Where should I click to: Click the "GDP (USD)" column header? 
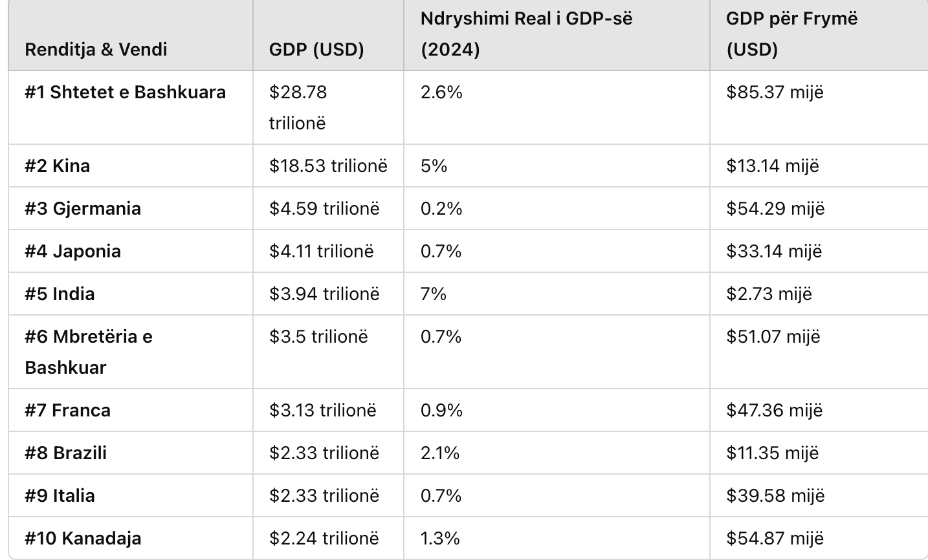pos(316,49)
